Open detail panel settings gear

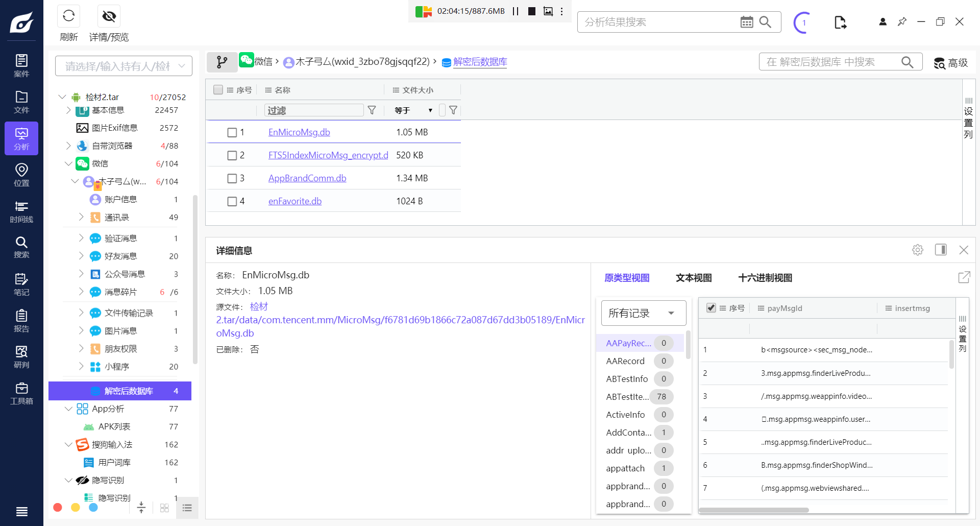click(x=918, y=250)
